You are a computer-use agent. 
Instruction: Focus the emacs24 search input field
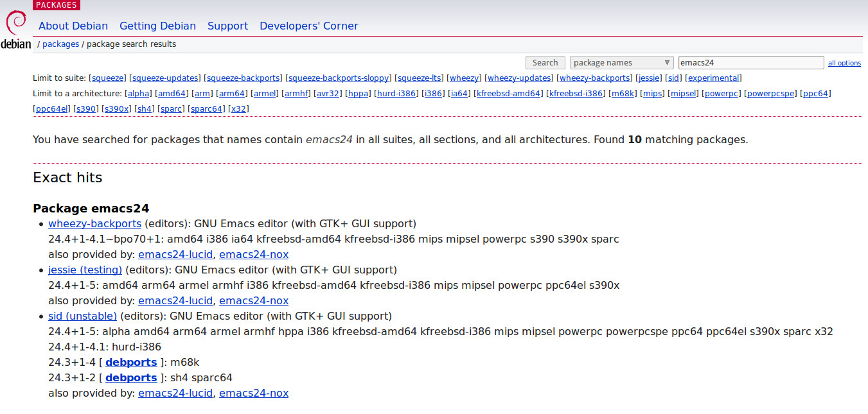click(750, 63)
